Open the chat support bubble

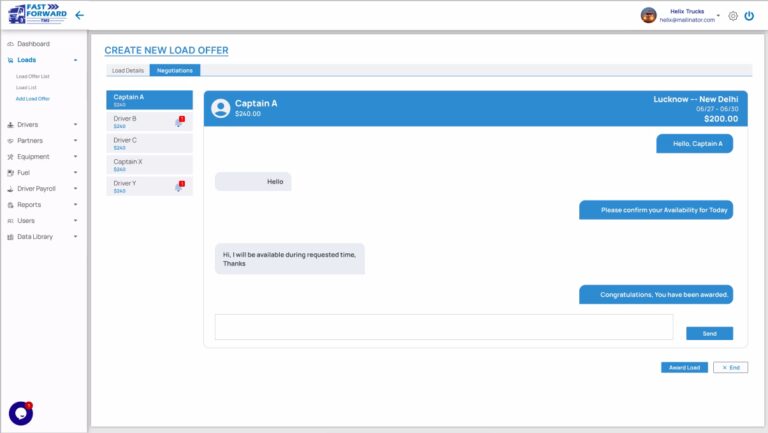pos(21,414)
